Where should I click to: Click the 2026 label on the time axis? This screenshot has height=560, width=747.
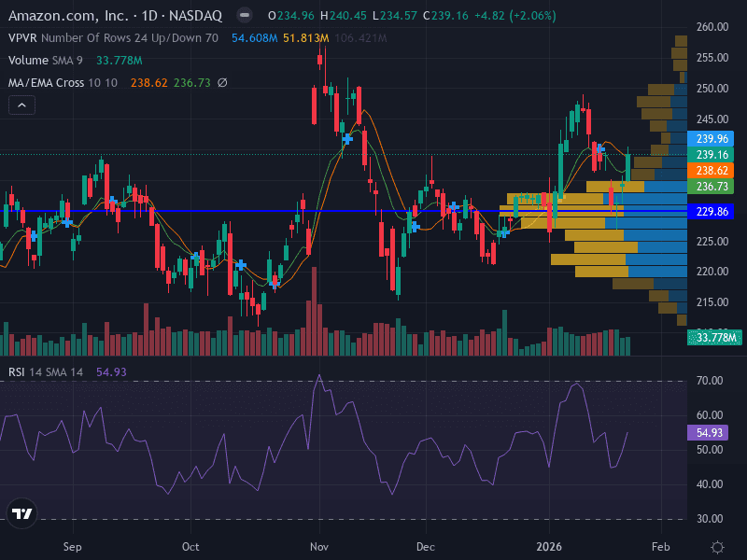[x=549, y=547]
